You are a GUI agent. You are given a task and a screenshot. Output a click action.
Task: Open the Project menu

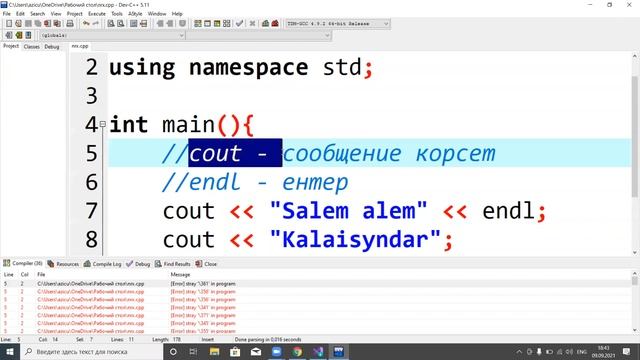(75, 13)
